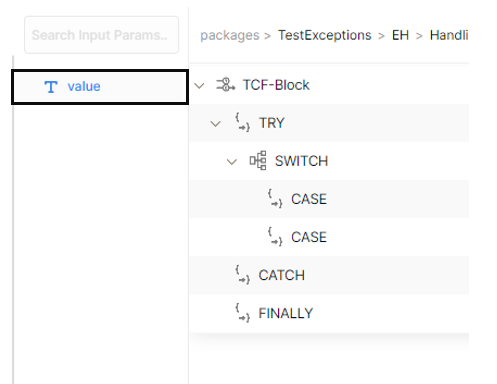Click the text-type T icon beside value
Viewport: 497px width, 384px height.
coord(51,87)
